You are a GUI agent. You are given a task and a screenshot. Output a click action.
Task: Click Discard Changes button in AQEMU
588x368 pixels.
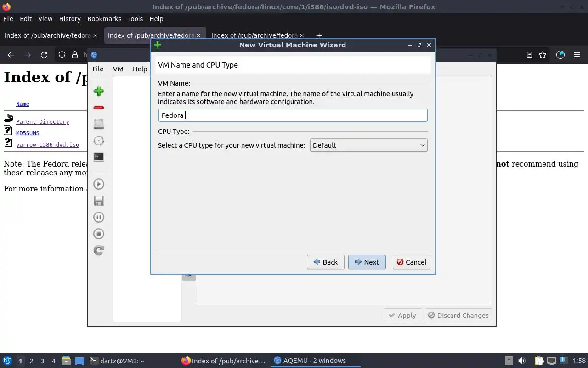458,316
